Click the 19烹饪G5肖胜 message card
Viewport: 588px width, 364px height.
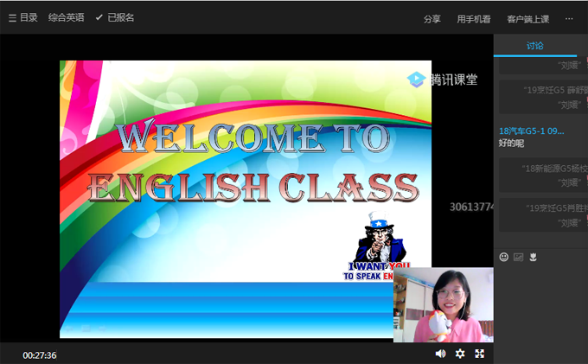pos(543,215)
